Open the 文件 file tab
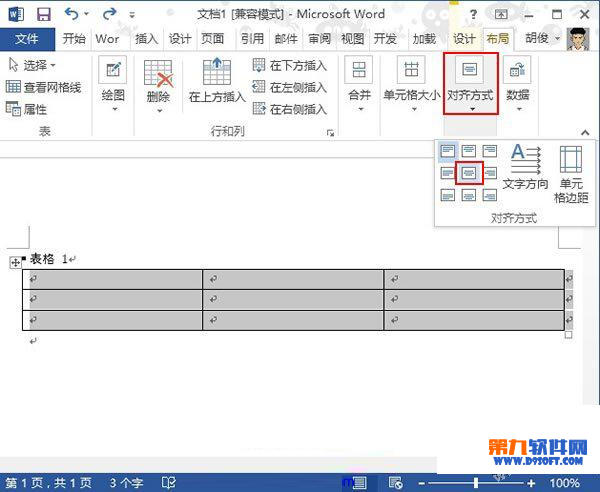The image size is (600, 492). [x=27, y=39]
